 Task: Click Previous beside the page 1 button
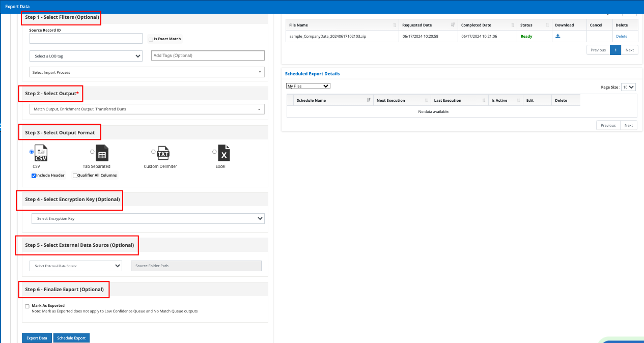tap(598, 50)
